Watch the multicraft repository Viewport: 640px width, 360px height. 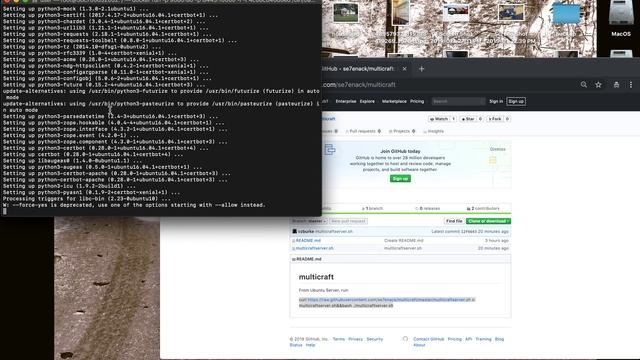[439, 119]
